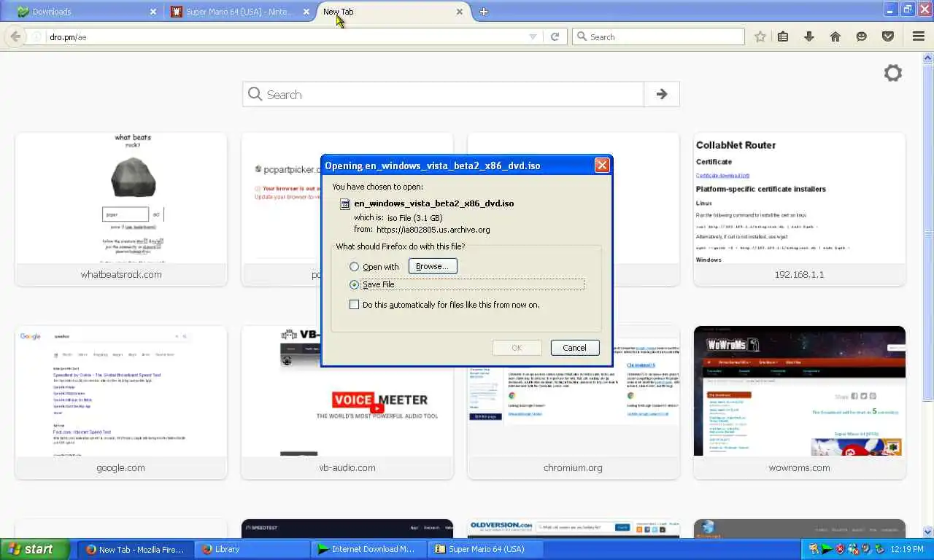Show bookmarks list icon in toolbar

click(783, 36)
